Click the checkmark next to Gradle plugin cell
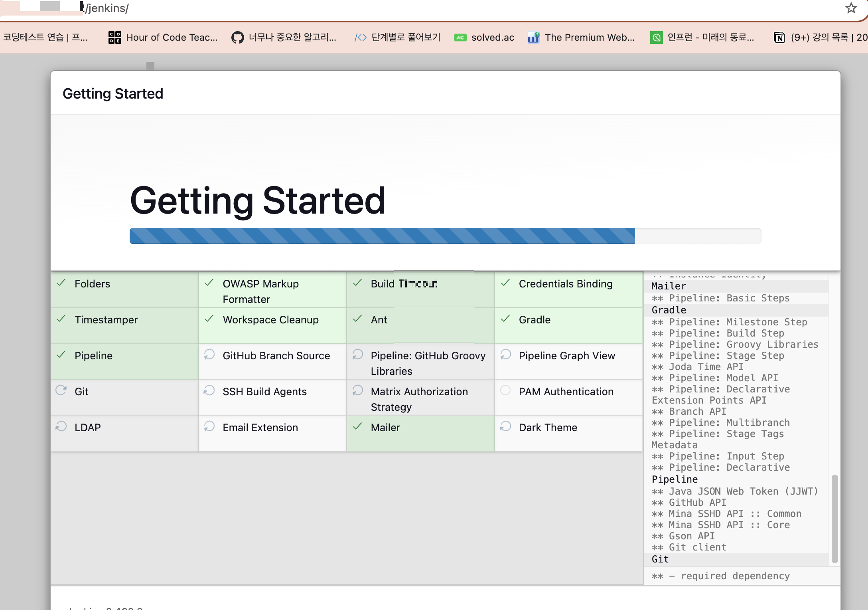The height and width of the screenshot is (610, 868). tap(505, 319)
